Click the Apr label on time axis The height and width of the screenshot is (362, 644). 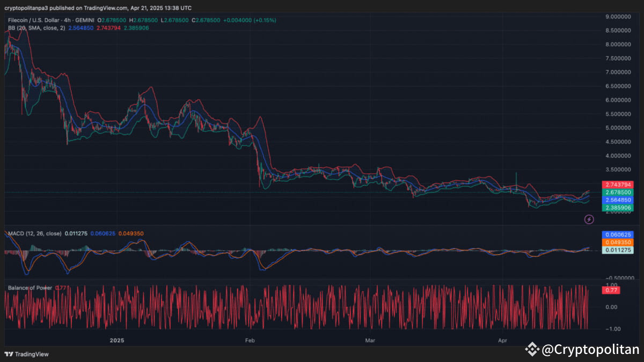[503, 341]
